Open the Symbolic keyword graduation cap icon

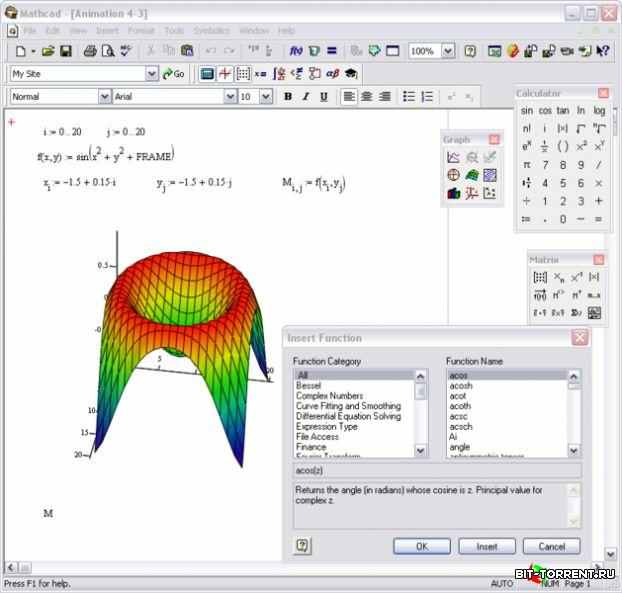pyautogui.click(x=351, y=74)
